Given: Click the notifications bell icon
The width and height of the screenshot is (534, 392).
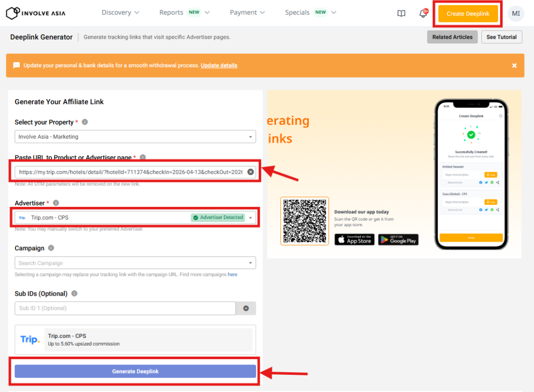Looking at the screenshot, I should click(x=423, y=14).
